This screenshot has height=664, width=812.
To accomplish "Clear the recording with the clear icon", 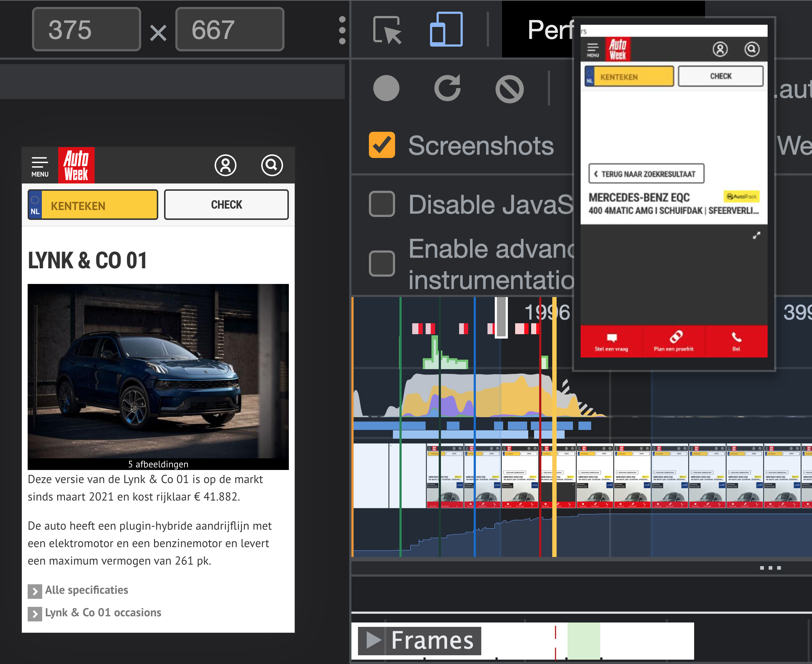I will tap(509, 89).
